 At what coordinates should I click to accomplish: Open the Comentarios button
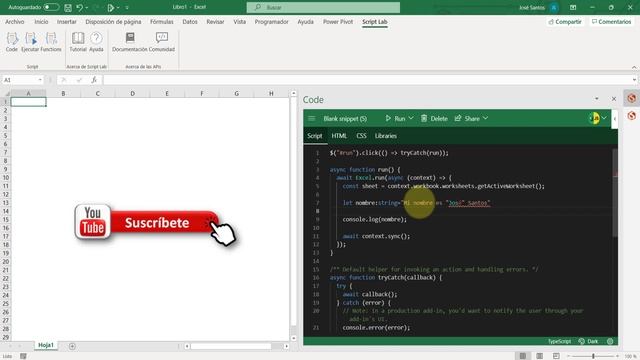coord(611,22)
